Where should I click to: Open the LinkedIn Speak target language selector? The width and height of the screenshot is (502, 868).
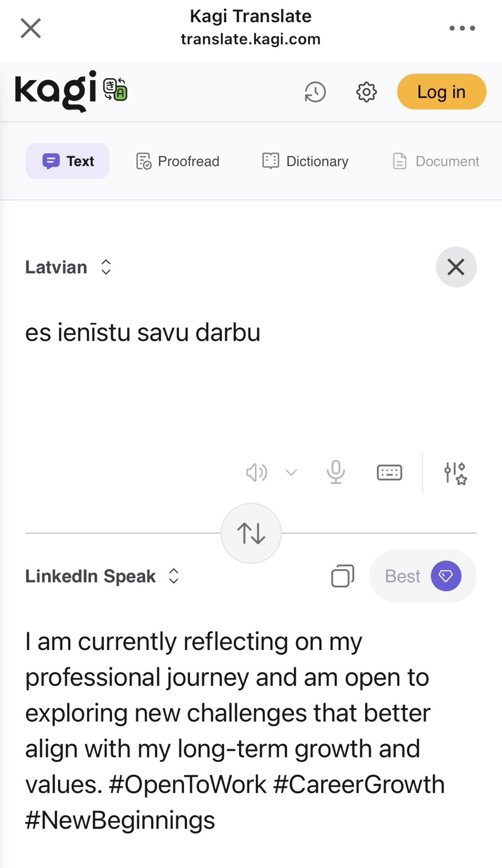point(102,576)
